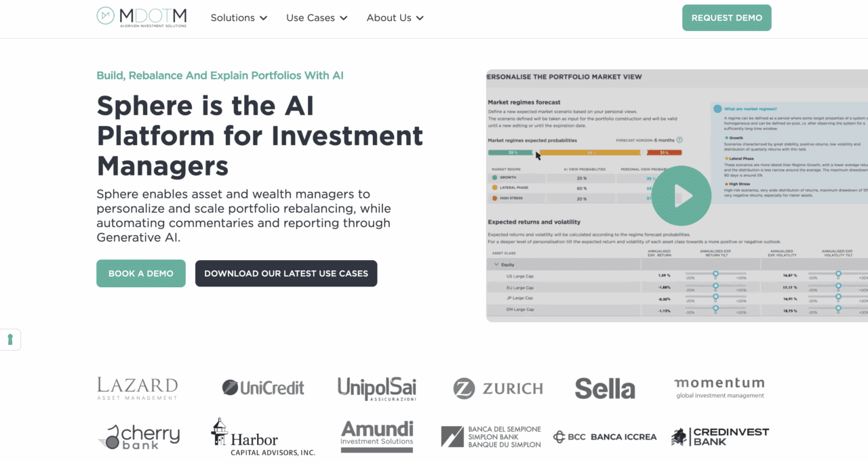The width and height of the screenshot is (868, 462).
Task: Open the Use Cases dropdown
Action: pyautogui.click(x=317, y=18)
